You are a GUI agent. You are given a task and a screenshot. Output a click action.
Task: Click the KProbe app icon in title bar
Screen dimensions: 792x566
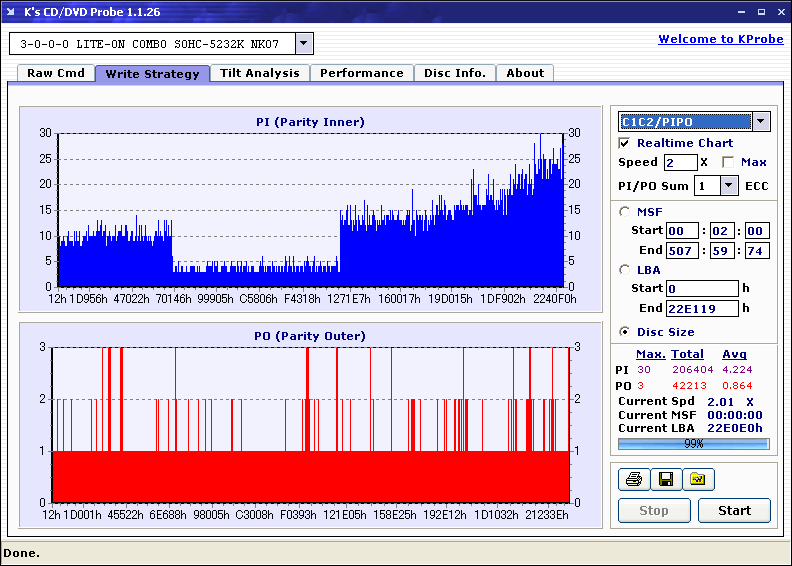(12, 11)
